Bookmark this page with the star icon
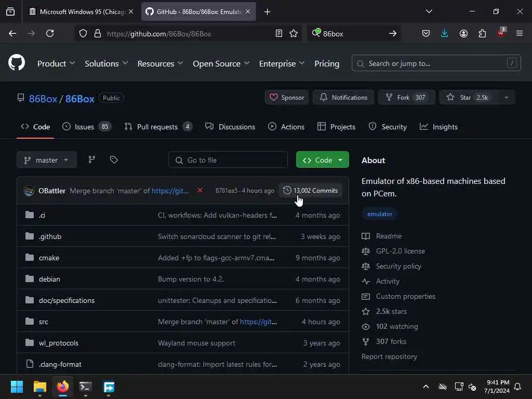This screenshot has height=399, width=532. click(294, 33)
